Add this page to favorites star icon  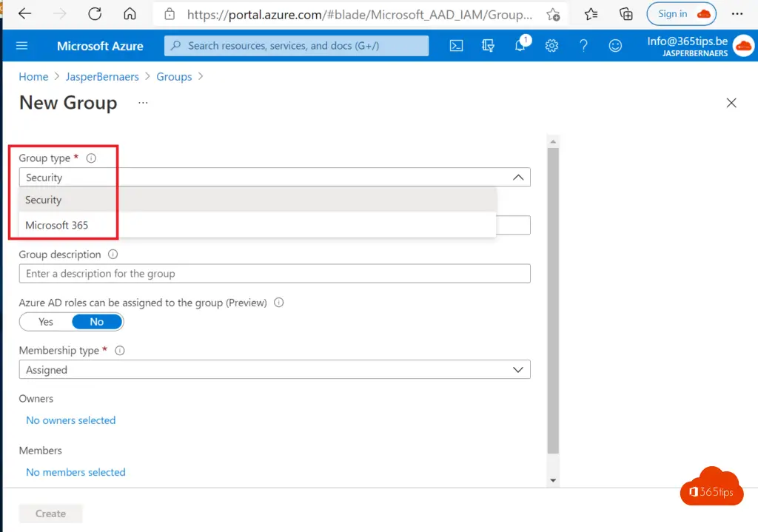click(553, 15)
